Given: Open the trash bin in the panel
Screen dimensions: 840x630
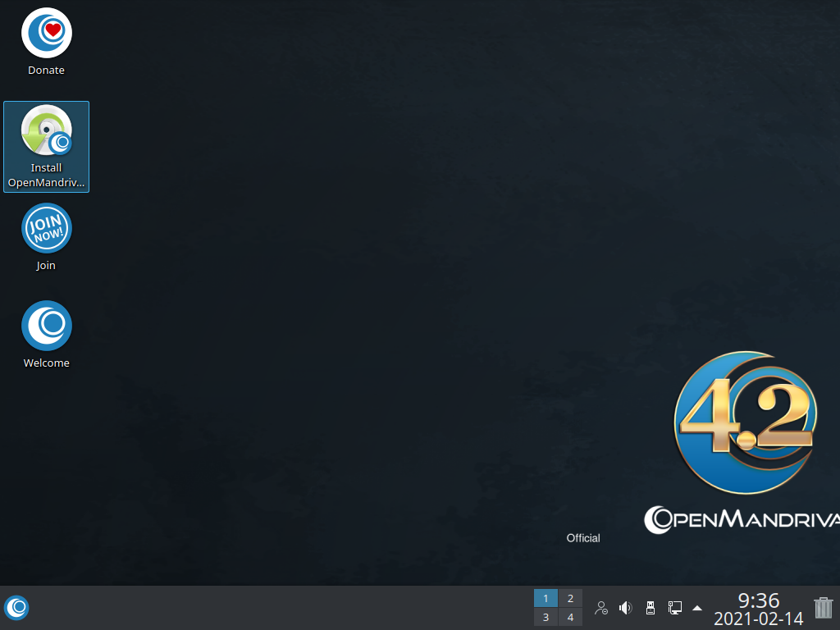Looking at the screenshot, I should coord(824,608).
